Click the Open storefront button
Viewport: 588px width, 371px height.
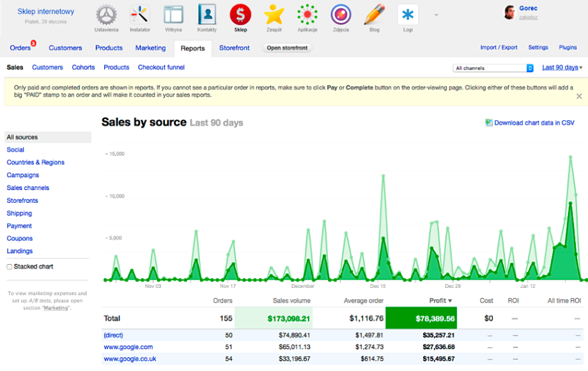pyautogui.click(x=287, y=48)
